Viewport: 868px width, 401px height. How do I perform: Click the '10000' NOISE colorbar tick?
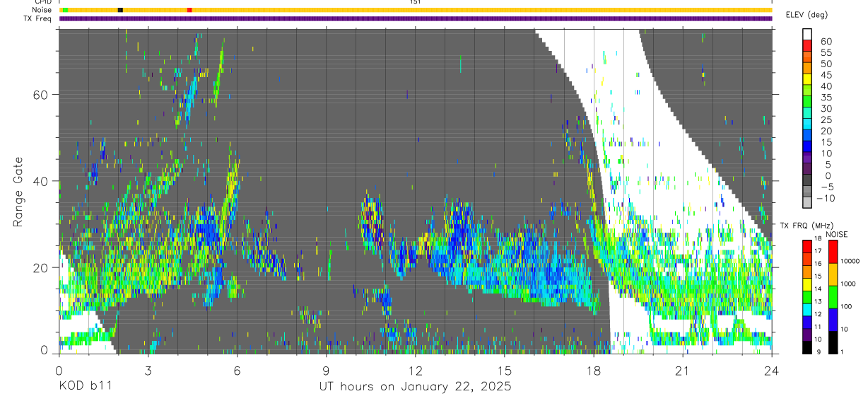pos(850,261)
